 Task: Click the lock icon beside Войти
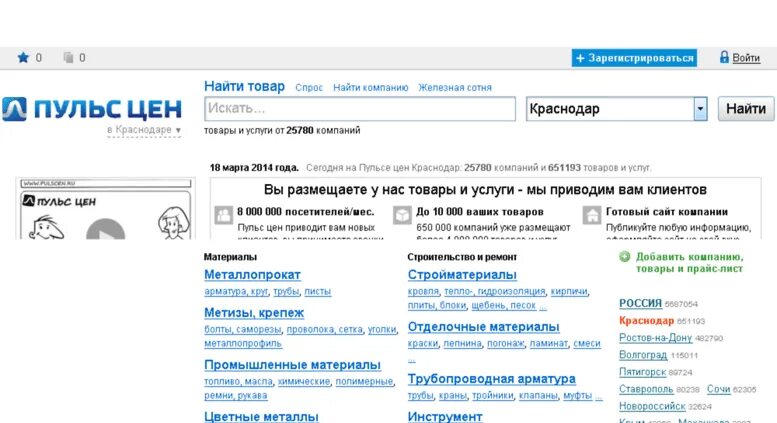tap(724, 57)
